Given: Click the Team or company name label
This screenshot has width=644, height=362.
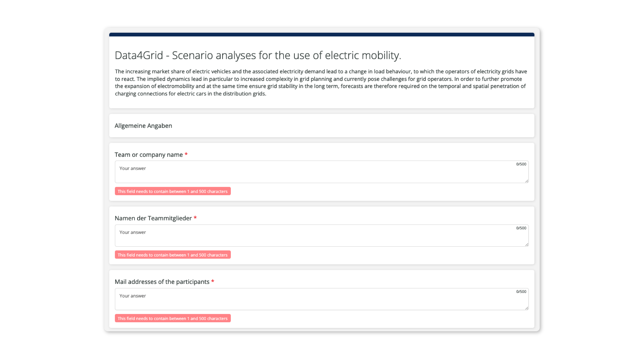Looking at the screenshot, I should [x=148, y=155].
